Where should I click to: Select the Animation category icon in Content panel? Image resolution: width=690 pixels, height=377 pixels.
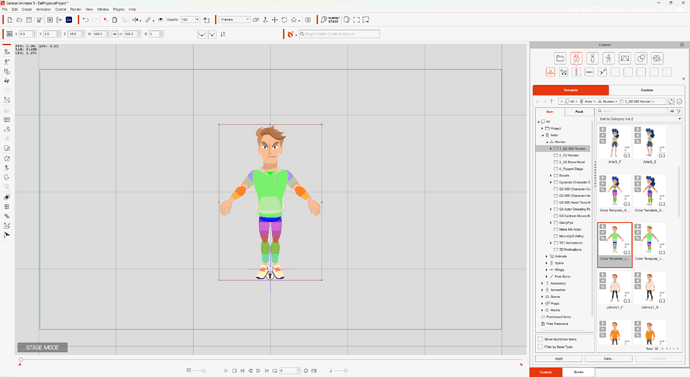point(609,58)
